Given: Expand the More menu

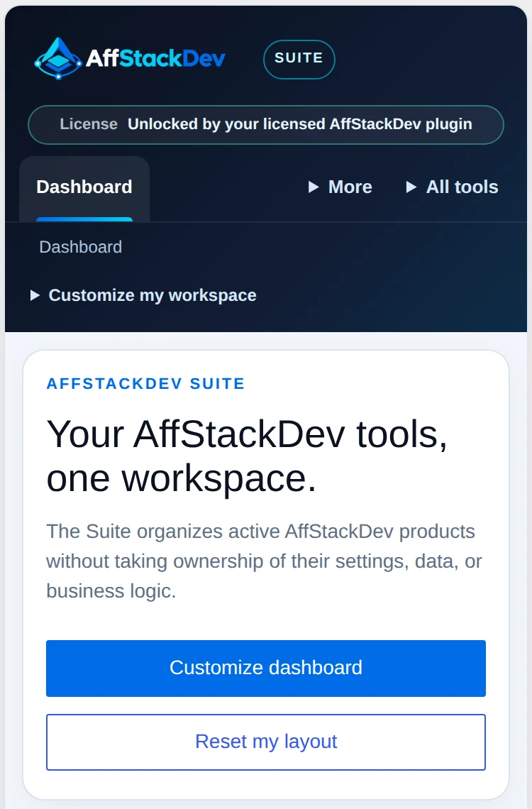Looking at the screenshot, I should pyautogui.click(x=340, y=187).
